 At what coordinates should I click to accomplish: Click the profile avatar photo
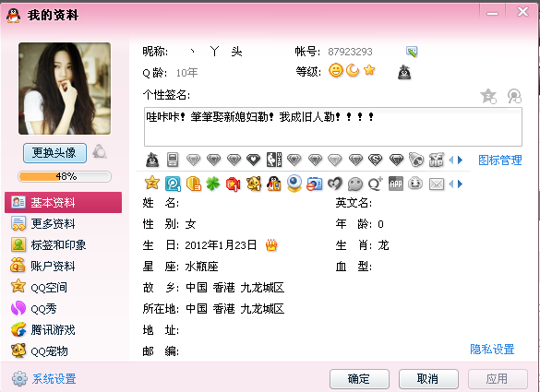click(x=65, y=89)
